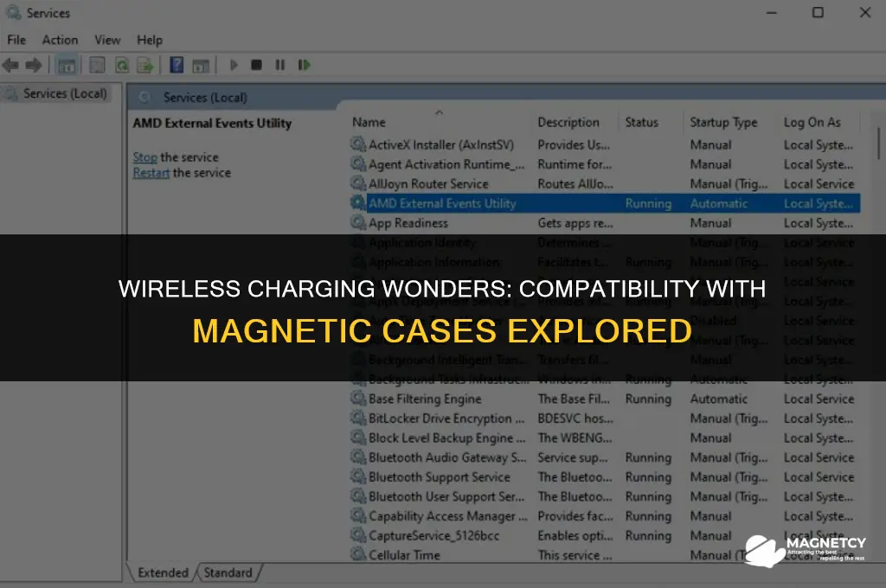The height and width of the screenshot is (588, 886).
Task: Click the Services app icon in title bar
Action: [13, 12]
